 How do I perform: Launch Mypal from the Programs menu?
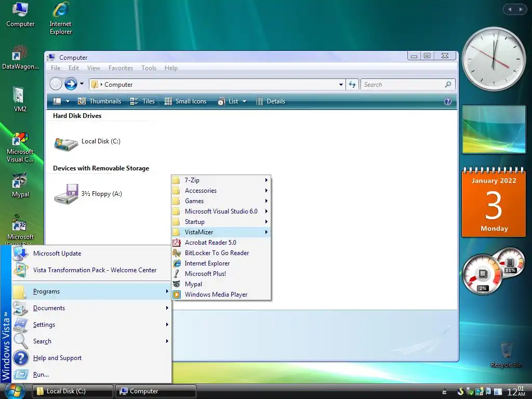coord(221,284)
